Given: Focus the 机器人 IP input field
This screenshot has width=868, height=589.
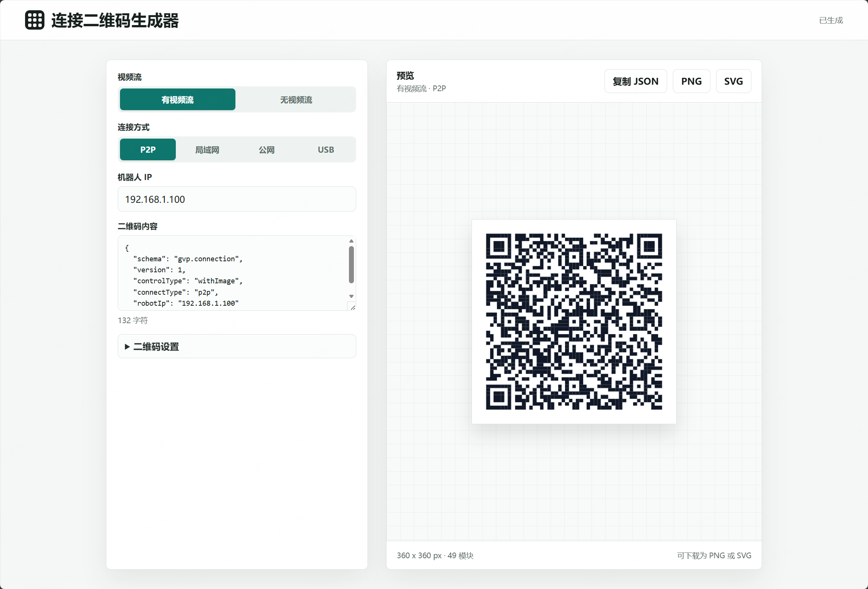Looking at the screenshot, I should 237,199.
